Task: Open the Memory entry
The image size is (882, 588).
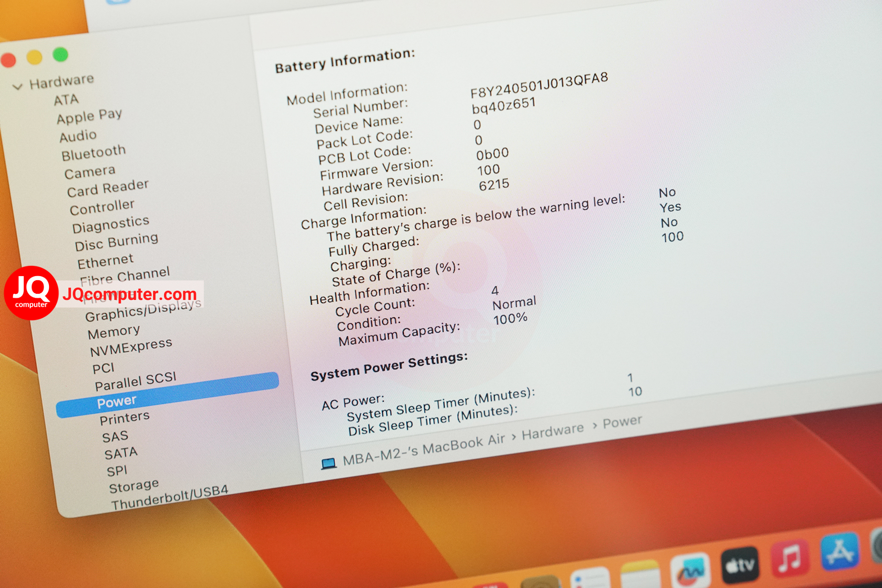Action: [x=114, y=332]
